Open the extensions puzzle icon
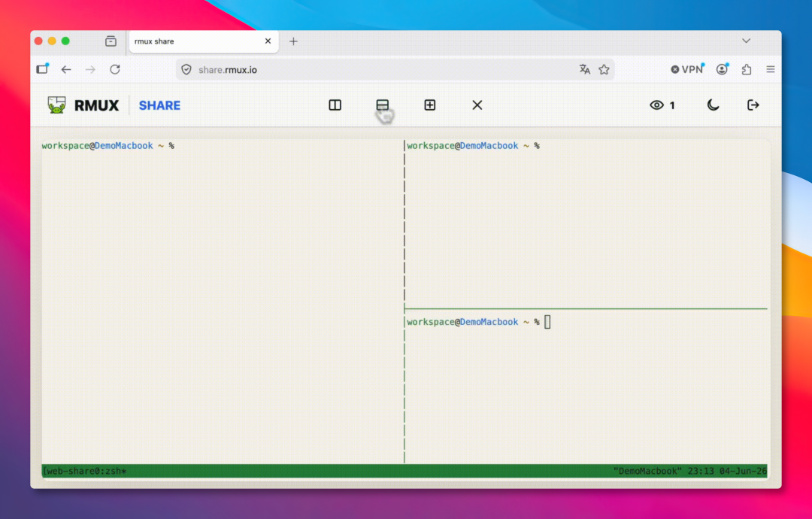 [747, 69]
